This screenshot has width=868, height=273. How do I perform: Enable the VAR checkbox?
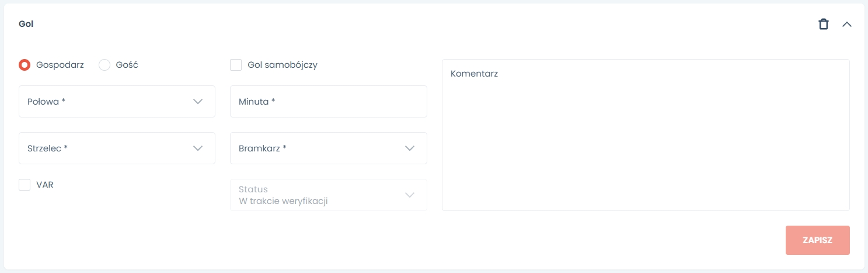pyautogui.click(x=25, y=185)
